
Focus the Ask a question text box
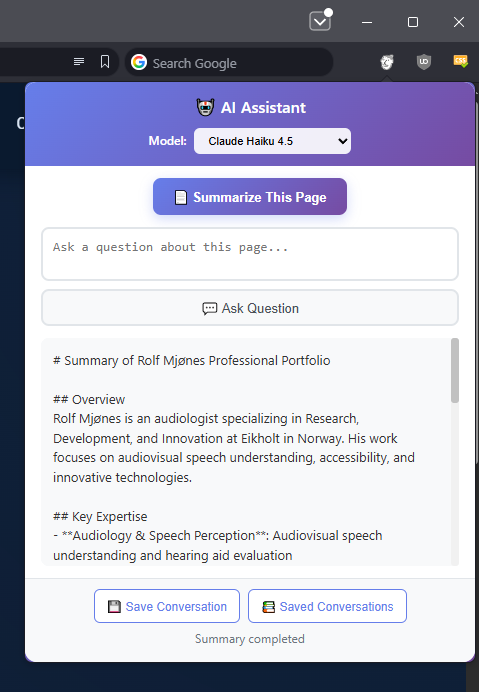tap(250, 254)
